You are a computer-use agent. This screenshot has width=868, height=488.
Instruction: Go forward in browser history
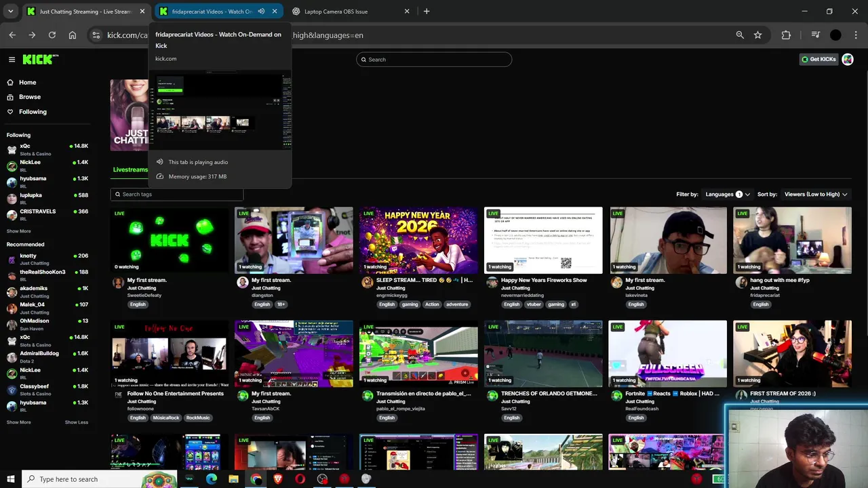pyautogui.click(x=32, y=35)
